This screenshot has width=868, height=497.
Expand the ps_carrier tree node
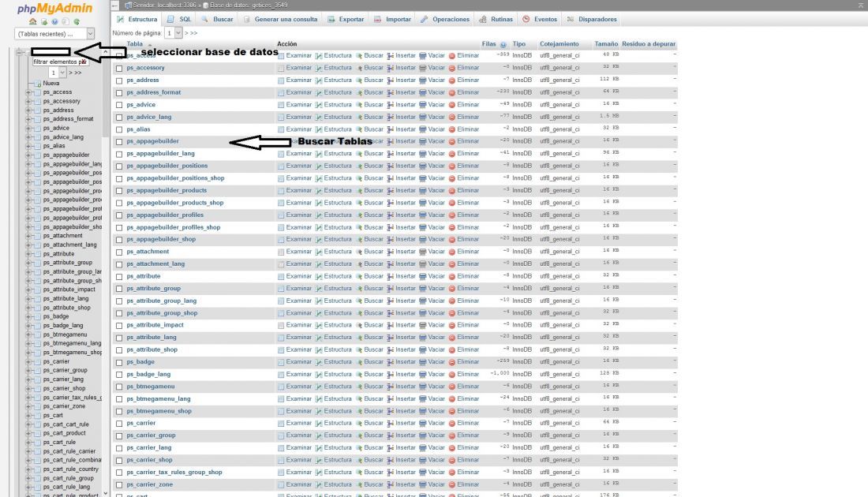coord(28,361)
